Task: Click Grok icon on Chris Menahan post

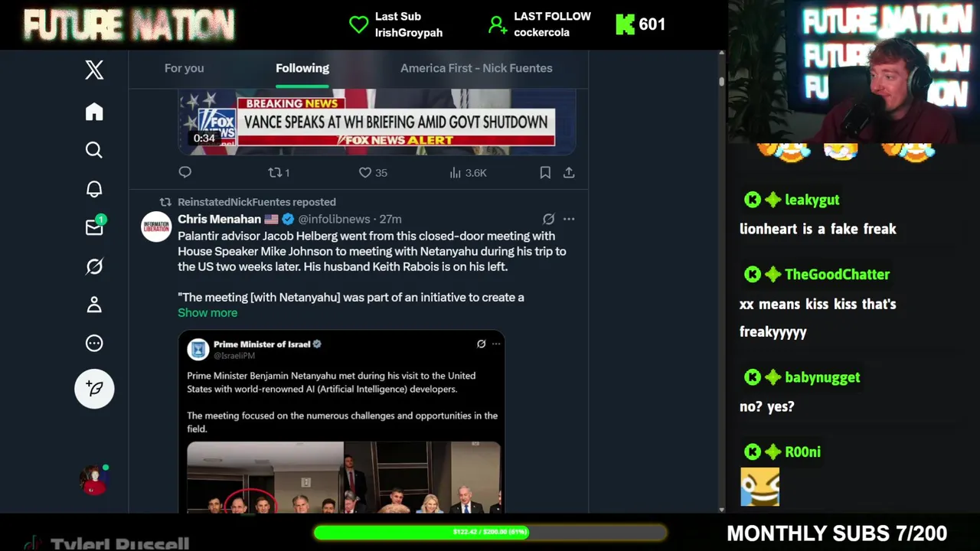Action: coord(548,219)
